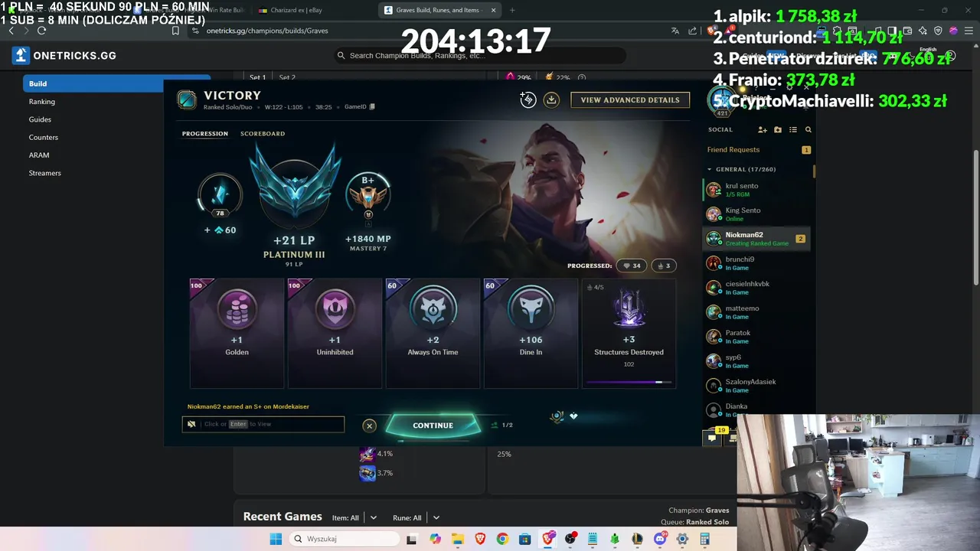Click the list view icon in Social
Viewport: 980px width, 551px height.
coord(793,130)
